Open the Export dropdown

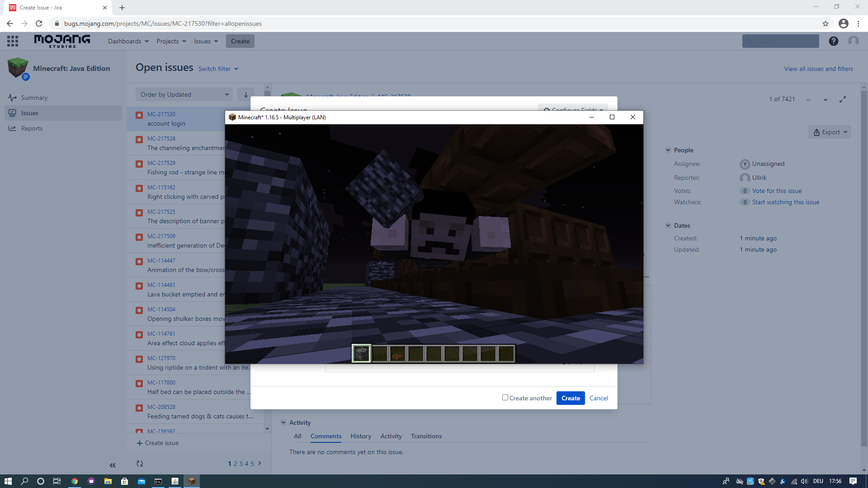pyautogui.click(x=830, y=132)
